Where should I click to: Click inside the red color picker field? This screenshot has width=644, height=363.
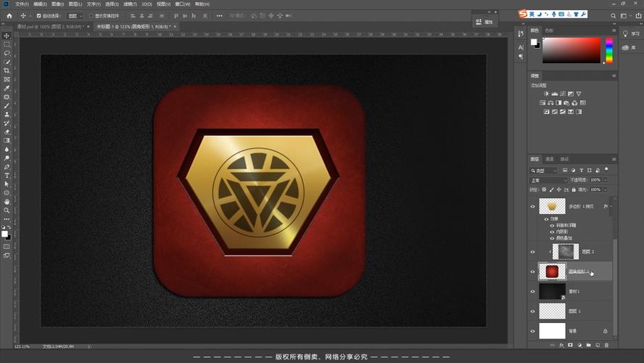(x=571, y=50)
